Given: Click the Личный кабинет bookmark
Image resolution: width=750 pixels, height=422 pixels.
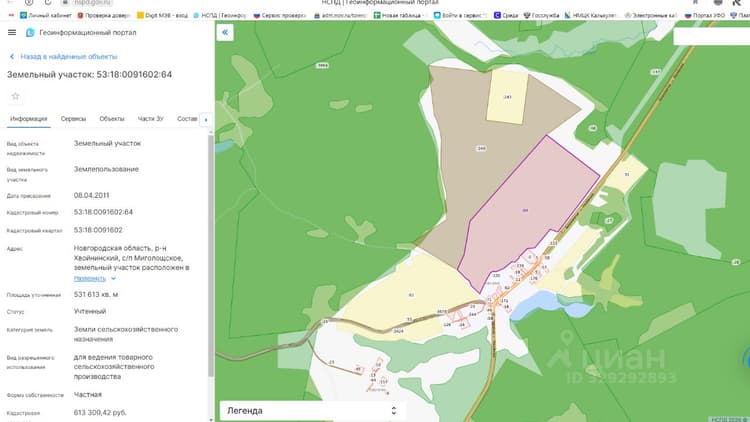Looking at the screenshot, I should click(x=45, y=15).
